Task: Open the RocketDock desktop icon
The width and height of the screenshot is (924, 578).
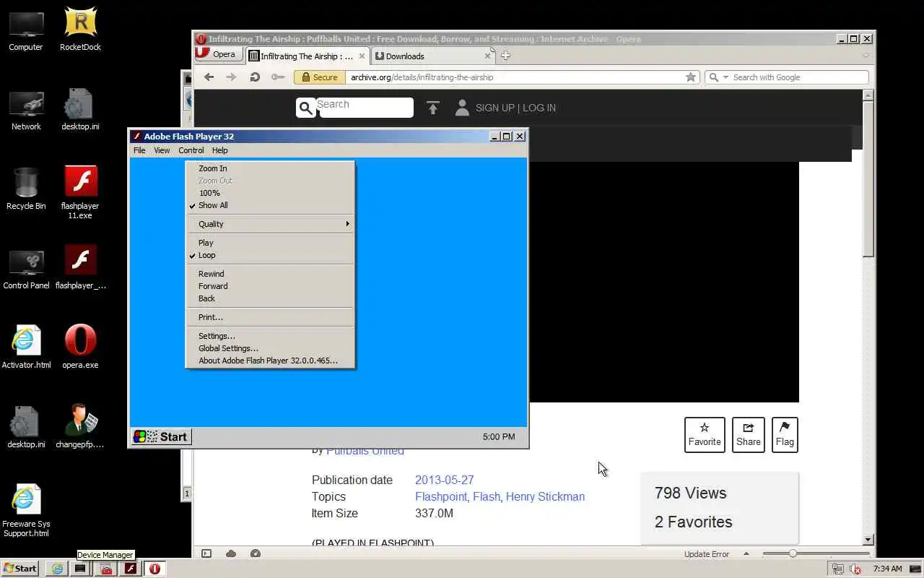Action: [x=80, y=30]
